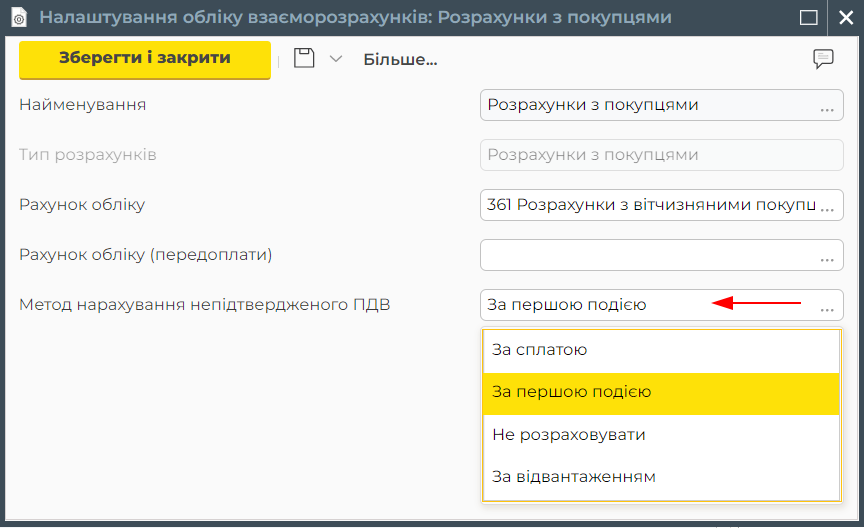Focus the empty Рахунок обліку (передоплати) field

click(645, 255)
